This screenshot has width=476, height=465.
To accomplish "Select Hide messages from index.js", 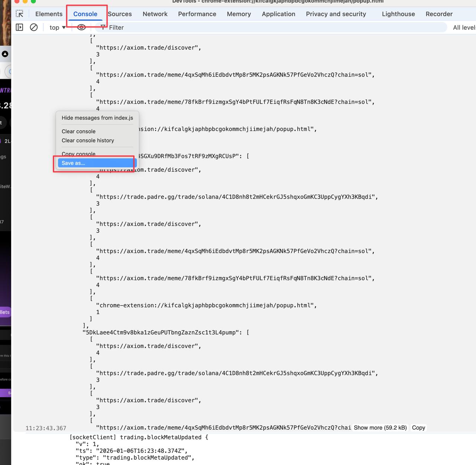I will tap(97, 118).
